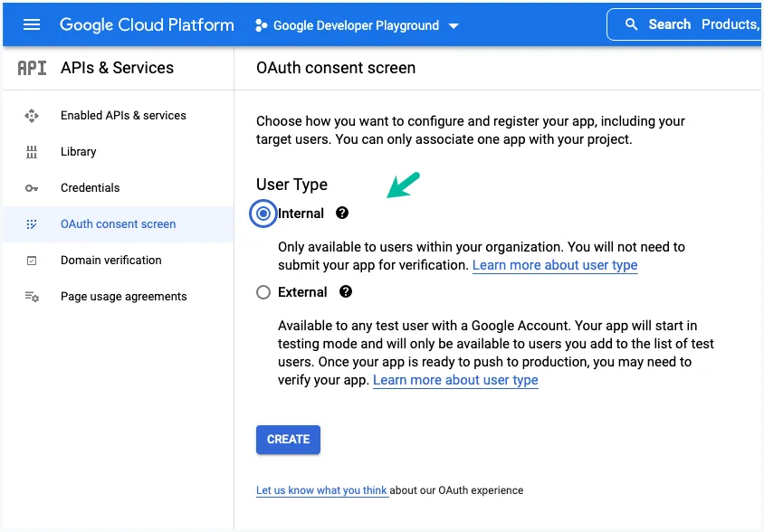This screenshot has width=764, height=532.
Task: Open the Google Developer Playground project picker
Action: [x=356, y=24]
